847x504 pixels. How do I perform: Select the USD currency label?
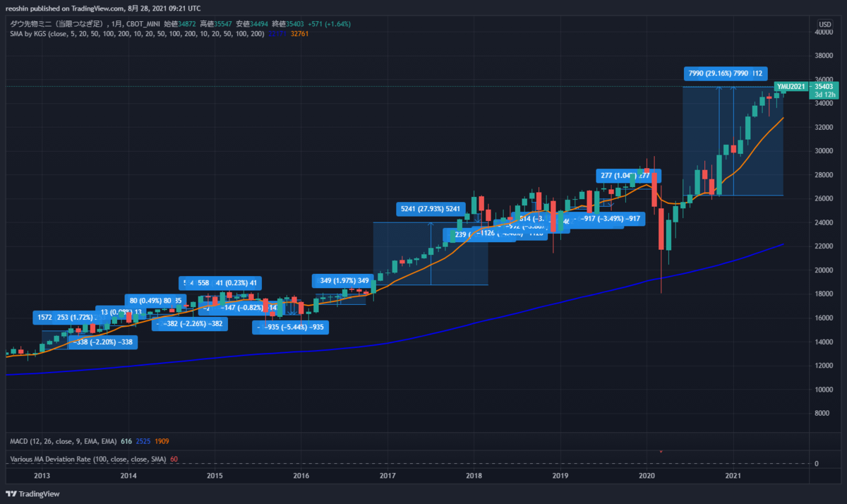[x=824, y=23]
